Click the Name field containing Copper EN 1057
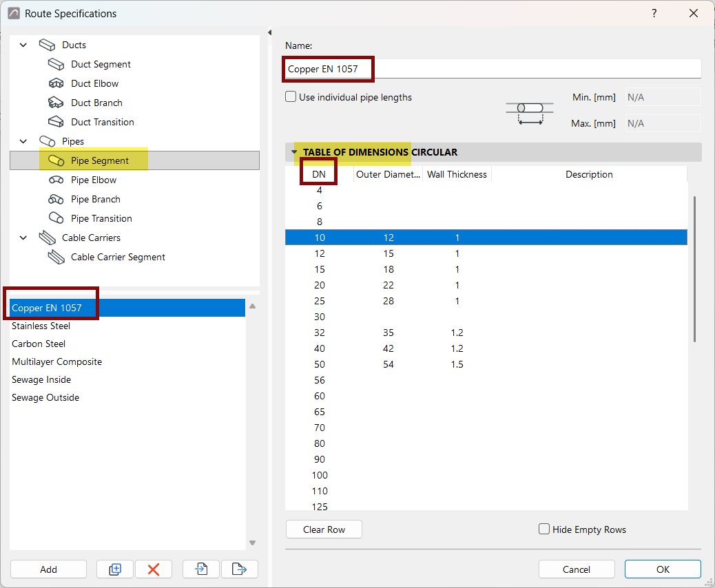Viewport: 715px width, 588px height. click(x=493, y=69)
